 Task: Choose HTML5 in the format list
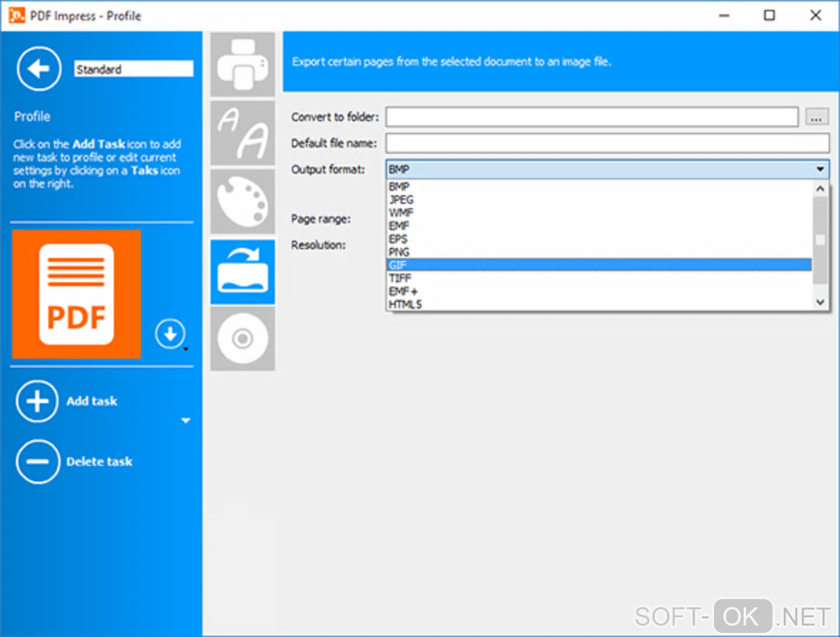599,304
